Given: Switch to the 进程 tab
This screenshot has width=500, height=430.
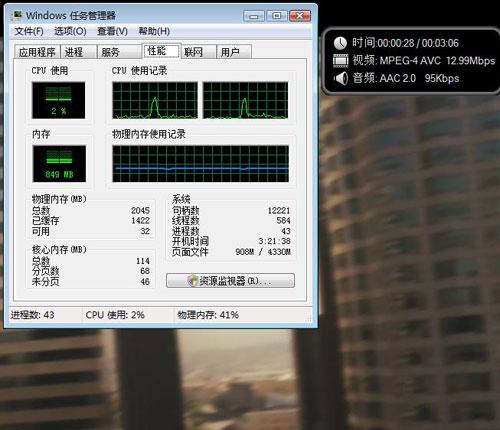Looking at the screenshot, I should click(x=78, y=52).
